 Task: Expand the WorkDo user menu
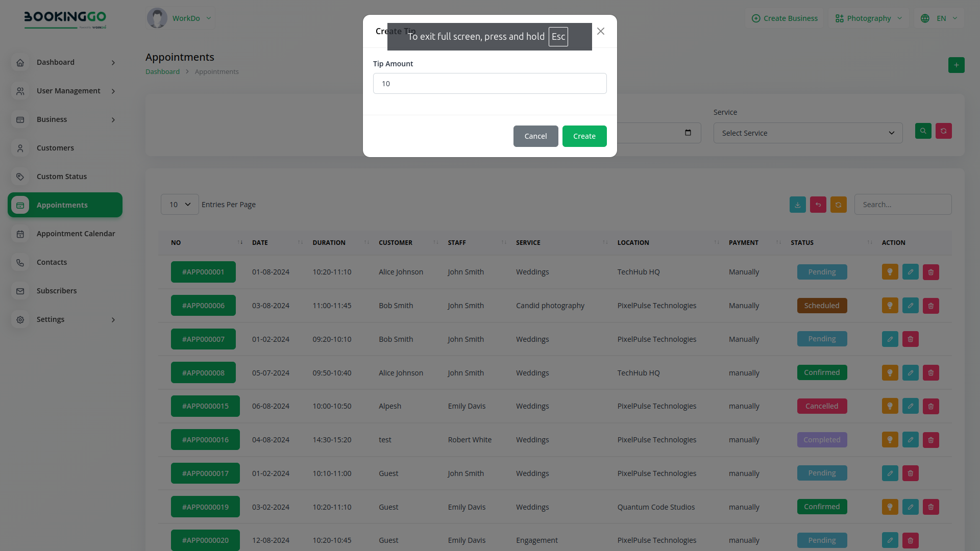tap(180, 18)
